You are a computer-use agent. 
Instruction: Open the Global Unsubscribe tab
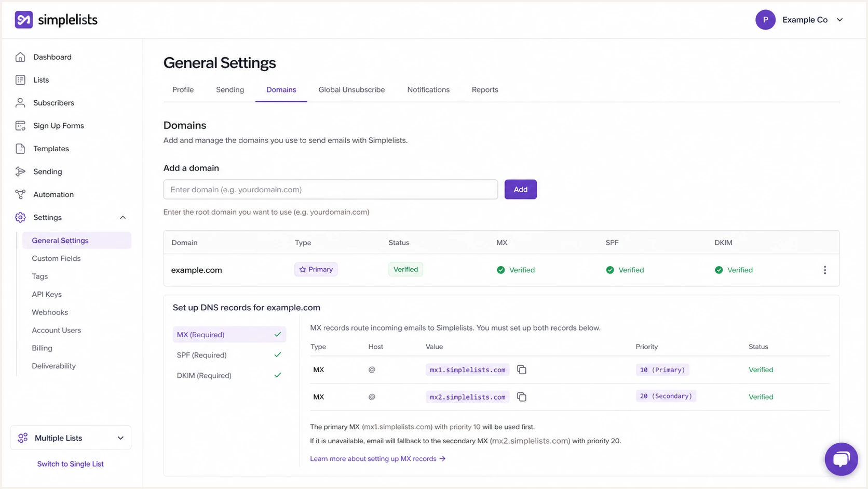(351, 90)
